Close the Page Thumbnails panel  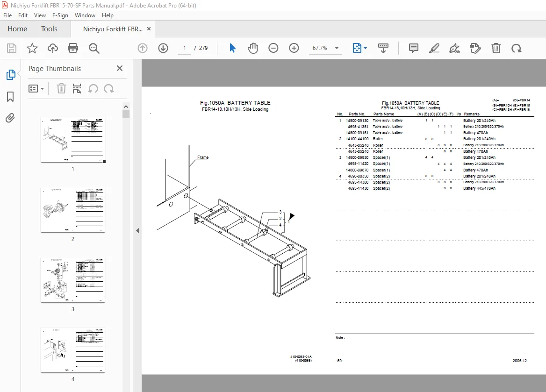point(120,68)
